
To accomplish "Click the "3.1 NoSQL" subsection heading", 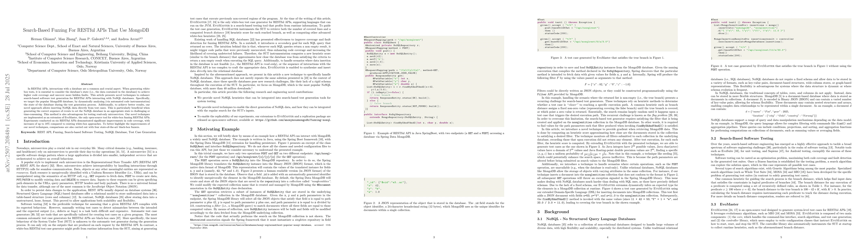I will coord(586,219).
